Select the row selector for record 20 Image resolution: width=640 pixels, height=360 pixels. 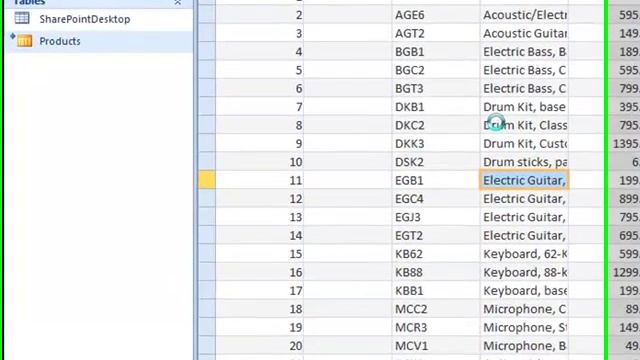click(x=207, y=346)
